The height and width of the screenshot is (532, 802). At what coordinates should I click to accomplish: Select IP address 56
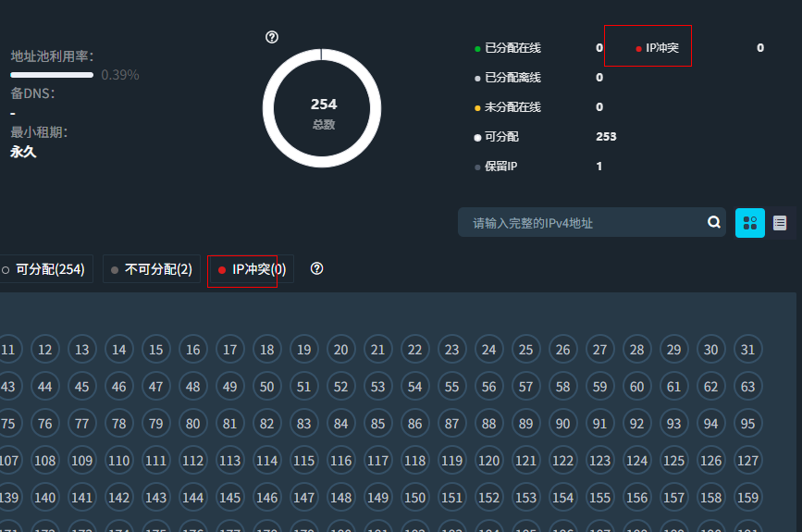[489, 387]
